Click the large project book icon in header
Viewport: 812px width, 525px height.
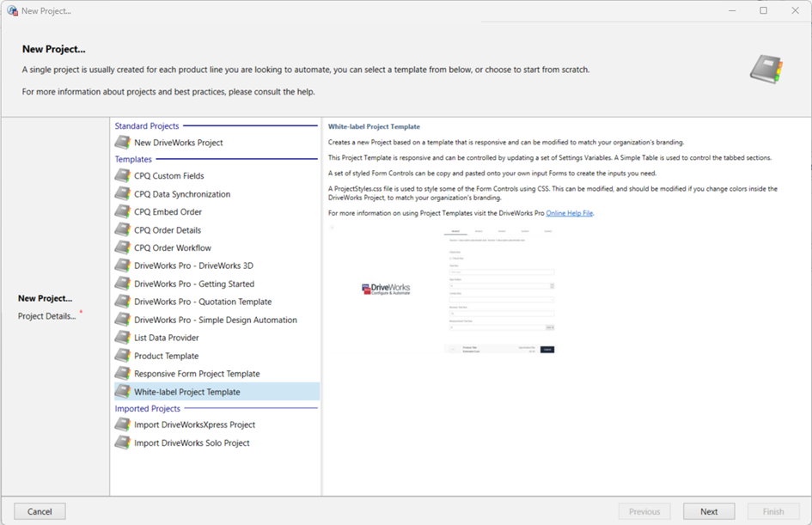766,70
